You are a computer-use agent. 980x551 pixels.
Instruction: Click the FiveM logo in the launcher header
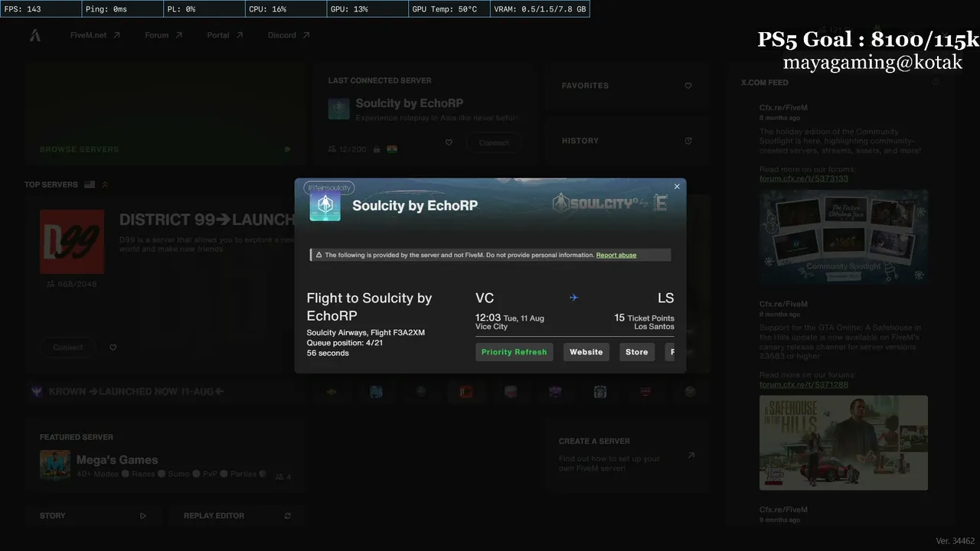pyautogui.click(x=35, y=35)
